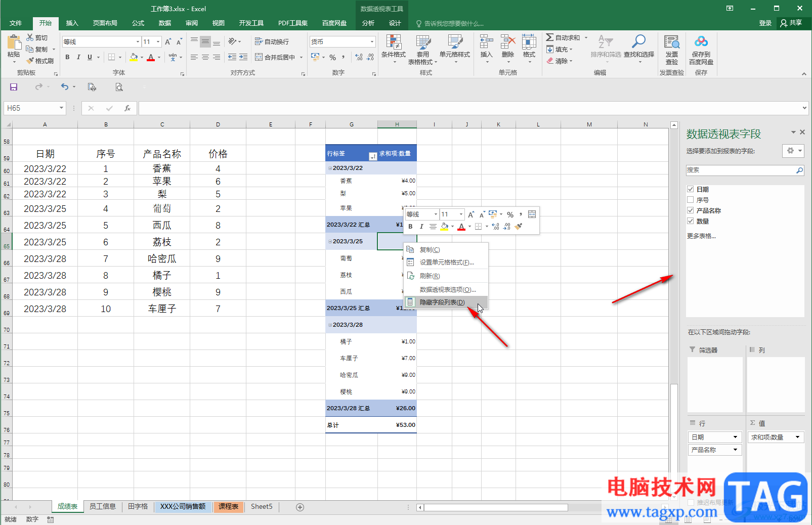Click bold in the floating mini toolbar
This screenshot has width=812, height=525.
410,227
